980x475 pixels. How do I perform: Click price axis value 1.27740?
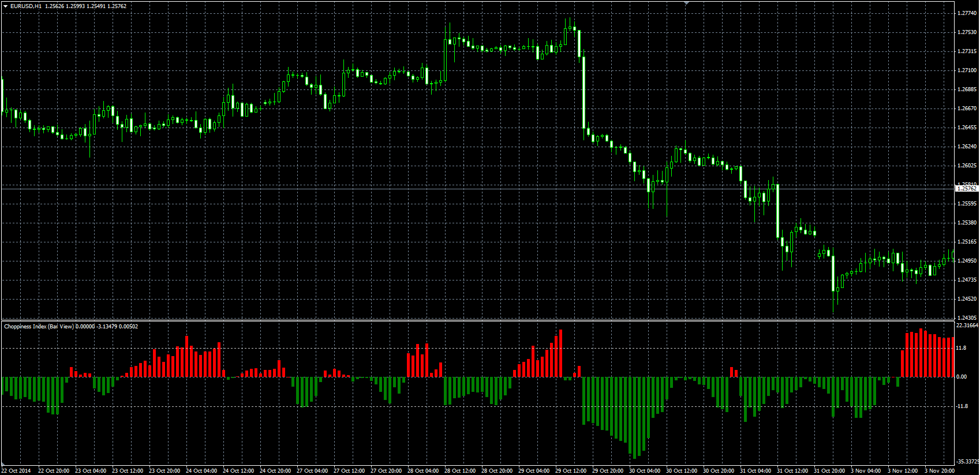click(967, 13)
